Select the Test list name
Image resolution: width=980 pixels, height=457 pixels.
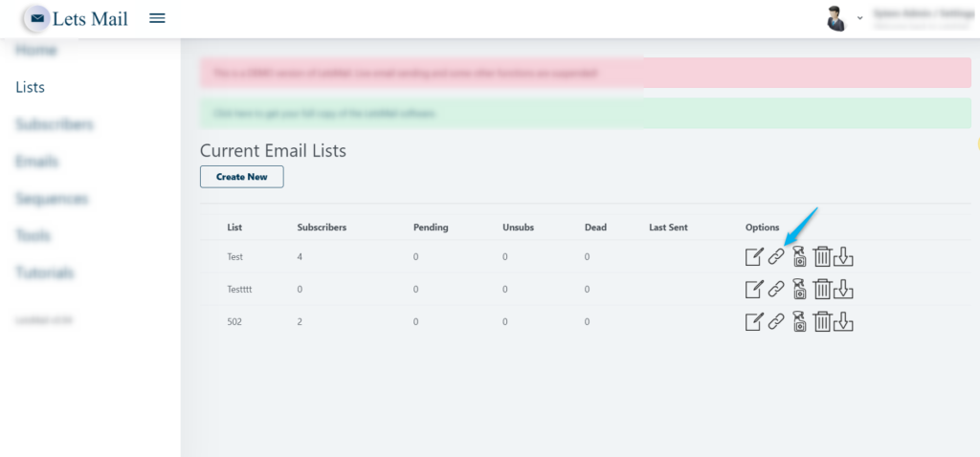point(235,256)
